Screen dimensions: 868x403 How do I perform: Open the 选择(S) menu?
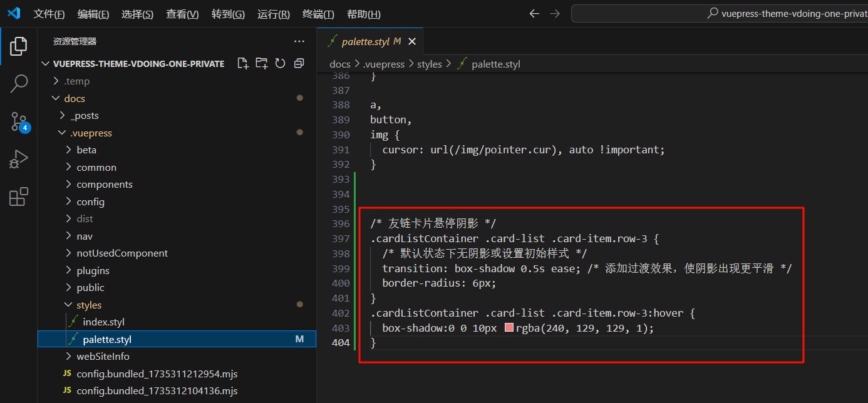137,14
